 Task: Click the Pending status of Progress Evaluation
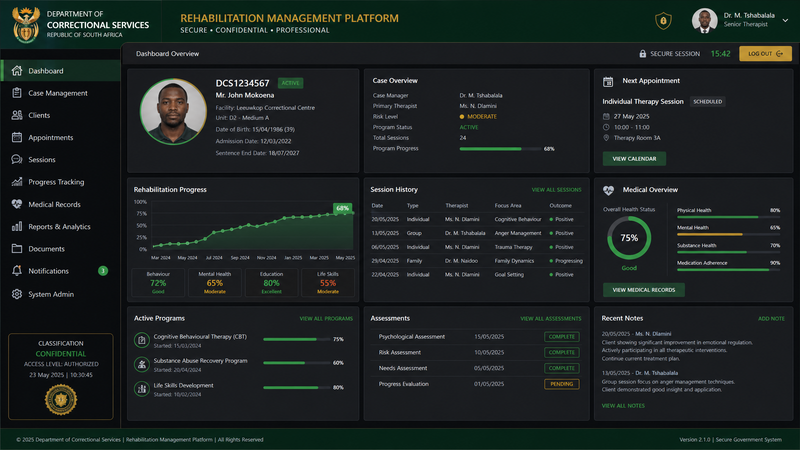(561, 384)
